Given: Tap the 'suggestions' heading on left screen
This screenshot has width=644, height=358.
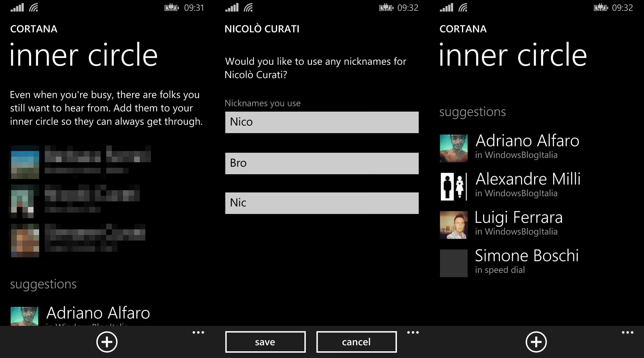Looking at the screenshot, I should click(x=43, y=284).
